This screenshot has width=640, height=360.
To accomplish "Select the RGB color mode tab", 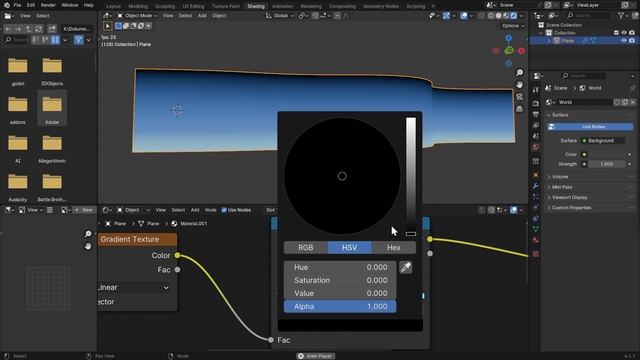I will coord(306,247).
